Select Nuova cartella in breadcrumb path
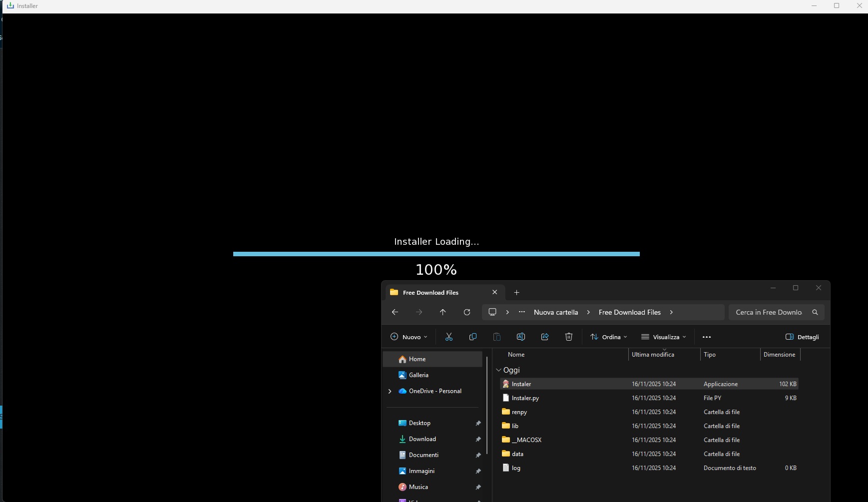Image resolution: width=868 pixels, height=502 pixels. [555, 312]
